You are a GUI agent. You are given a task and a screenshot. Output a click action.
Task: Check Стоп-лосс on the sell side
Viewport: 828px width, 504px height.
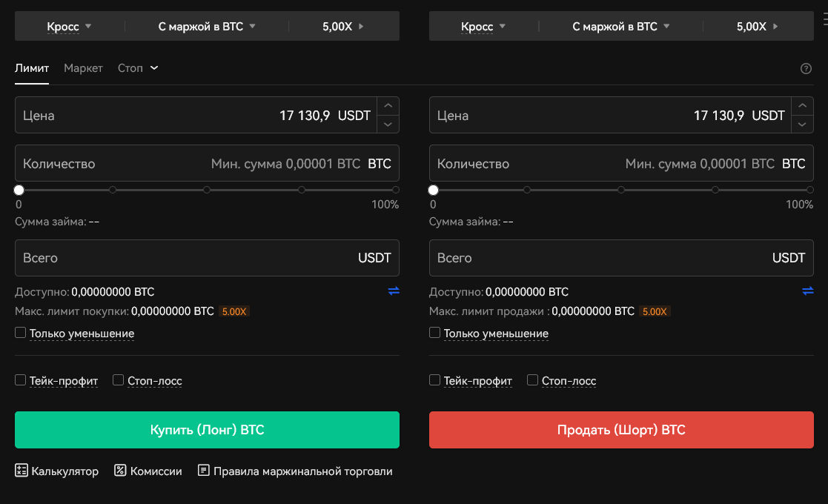pyautogui.click(x=531, y=379)
